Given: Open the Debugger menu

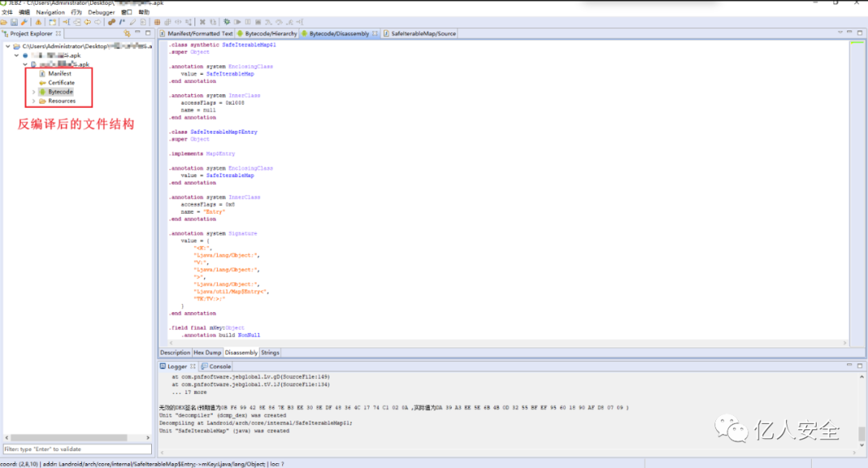Looking at the screenshot, I should 101,11.
